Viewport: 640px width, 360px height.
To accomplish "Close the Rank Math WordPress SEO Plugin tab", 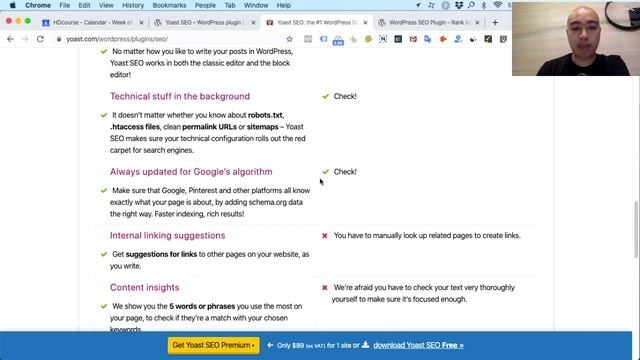I will tap(478, 22).
